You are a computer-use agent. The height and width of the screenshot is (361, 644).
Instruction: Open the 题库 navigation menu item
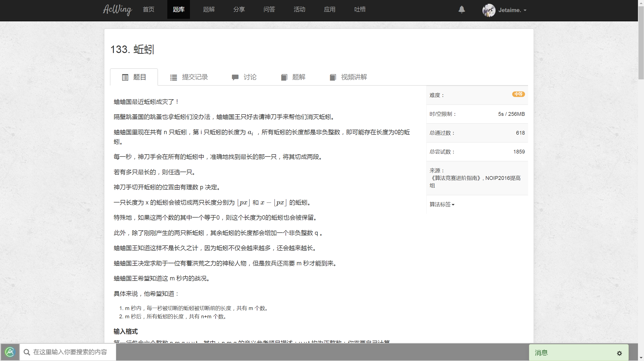click(179, 10)
